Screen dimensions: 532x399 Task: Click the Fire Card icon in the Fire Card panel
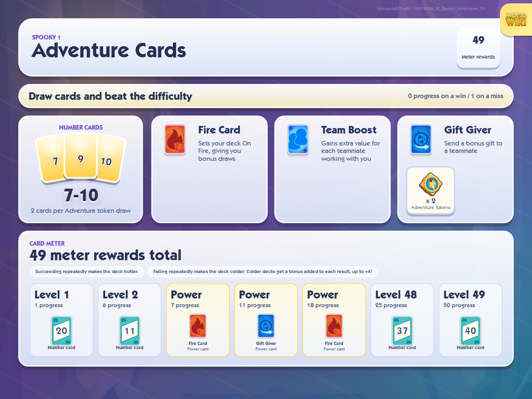point(175,140)
